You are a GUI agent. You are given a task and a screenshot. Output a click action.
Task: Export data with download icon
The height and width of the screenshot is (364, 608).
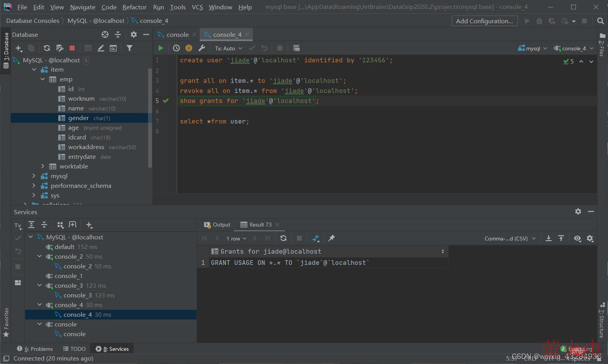pyautogui.click(x=549, y=238)
